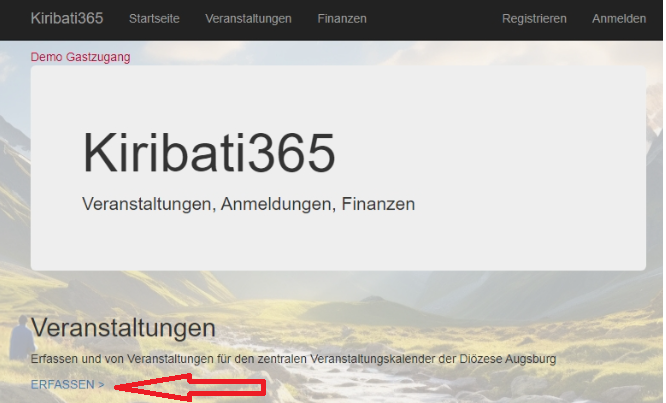Click the description mentioning Diözese Augsburg
Viewport: 666px width, 403px height.
(293, 358)
